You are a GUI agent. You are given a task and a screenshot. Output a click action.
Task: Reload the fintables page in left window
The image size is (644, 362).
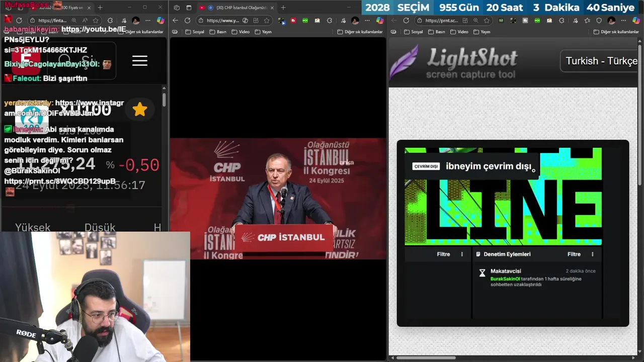(19, 21)
